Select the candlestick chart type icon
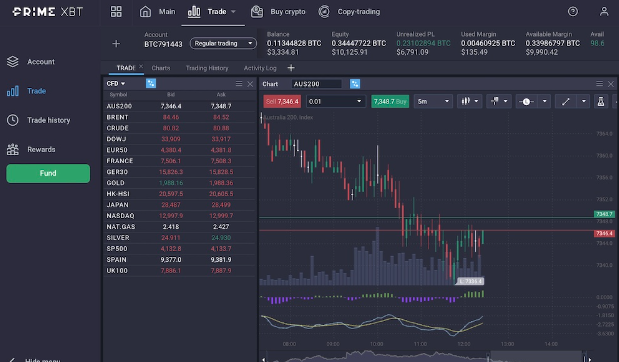The height and width of the screenshot is (362, 619). tap(466, 101)
